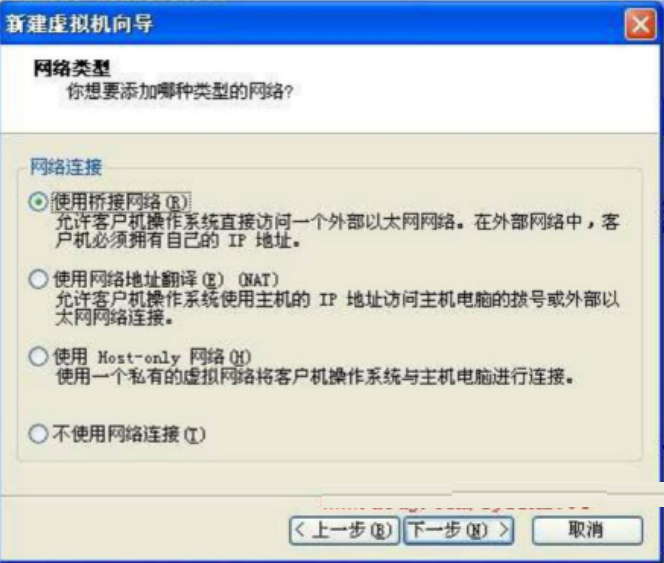664x563 pixels.
Task: Close the 新建虚拟机向导 dialog with the X
Action: point(640,24)
